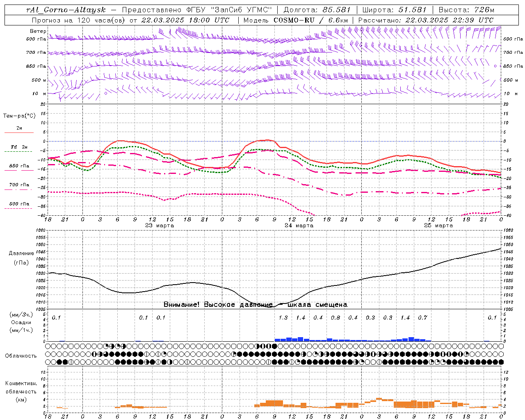Click the latitude value Широта: 51.581
525x420 pixels.
(395, 10)
